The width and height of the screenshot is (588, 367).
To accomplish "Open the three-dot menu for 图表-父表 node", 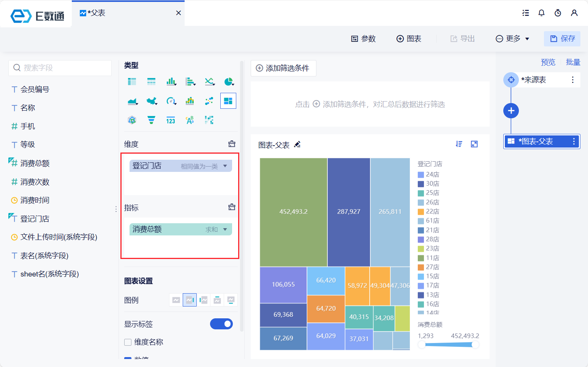I will coord(574,141).
